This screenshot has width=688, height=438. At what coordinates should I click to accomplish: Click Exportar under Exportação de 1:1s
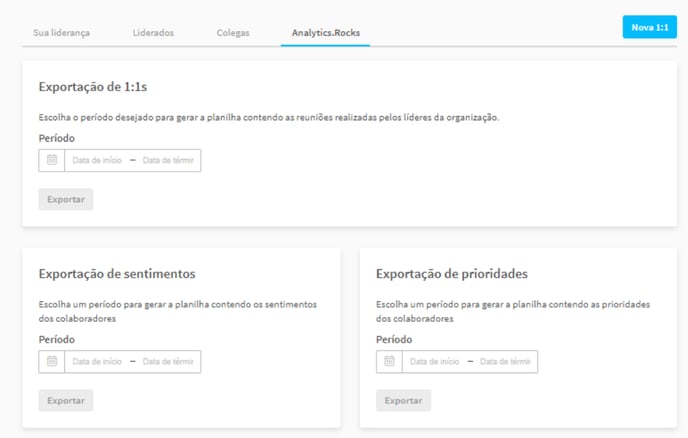pyautogui.click(x=66, y=200)
